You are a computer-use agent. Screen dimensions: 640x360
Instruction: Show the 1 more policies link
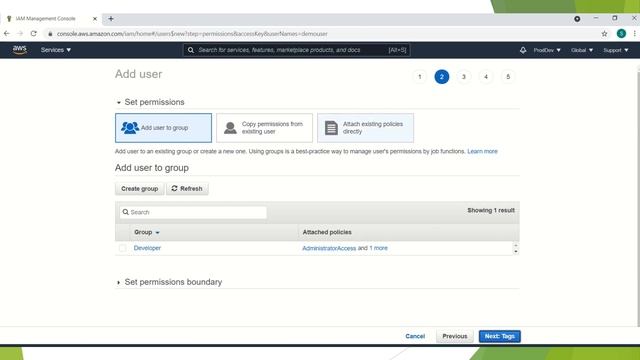[x=378, y=248]
